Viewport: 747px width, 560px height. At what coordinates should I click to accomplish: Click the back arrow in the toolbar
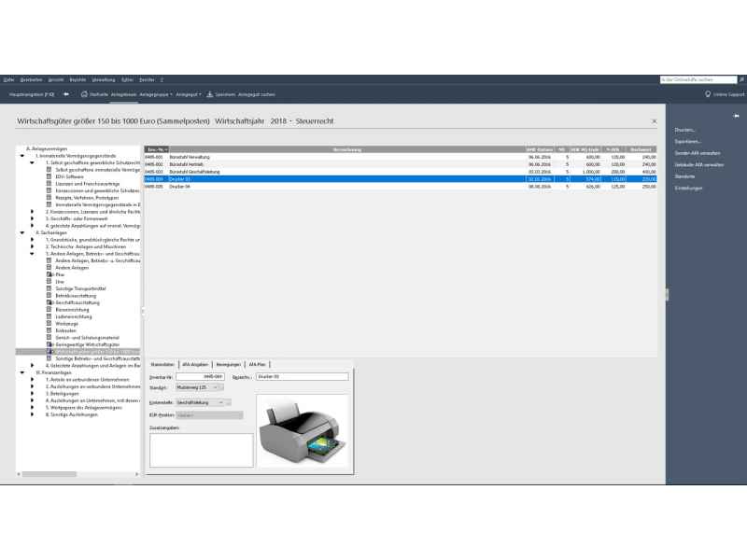66,94
